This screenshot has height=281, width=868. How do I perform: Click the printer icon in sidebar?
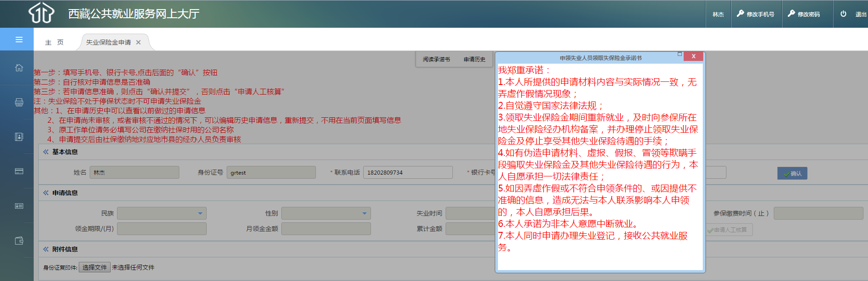tap(19, 102)
